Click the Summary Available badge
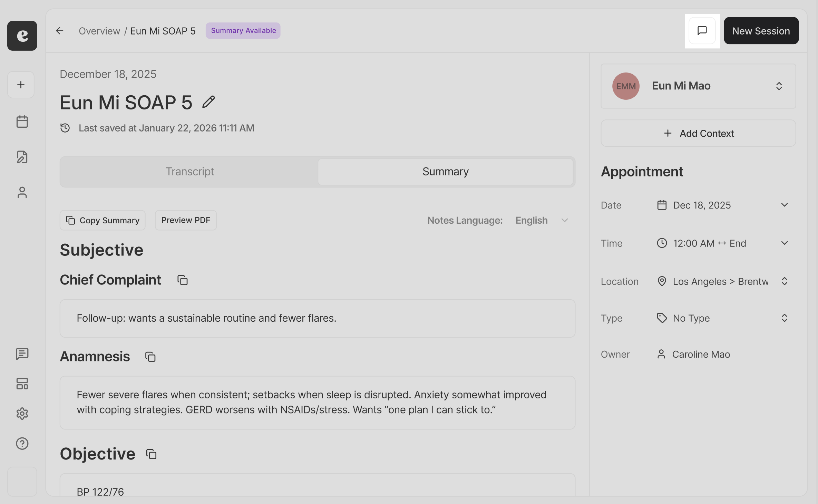This screenshot has height=504, width=818. coord(243,31)
